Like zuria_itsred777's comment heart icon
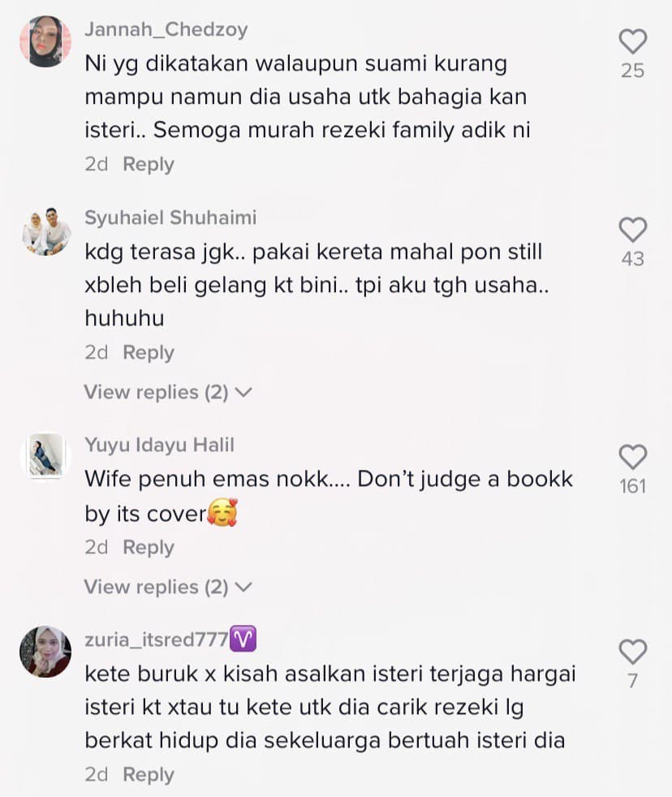The image size is (672, 797). pyautogui.click(x=633, y=652)
